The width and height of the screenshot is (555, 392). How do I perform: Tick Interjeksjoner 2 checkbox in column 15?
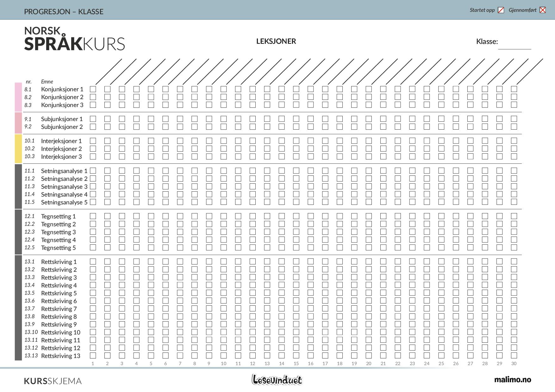(x=296, y=149)
